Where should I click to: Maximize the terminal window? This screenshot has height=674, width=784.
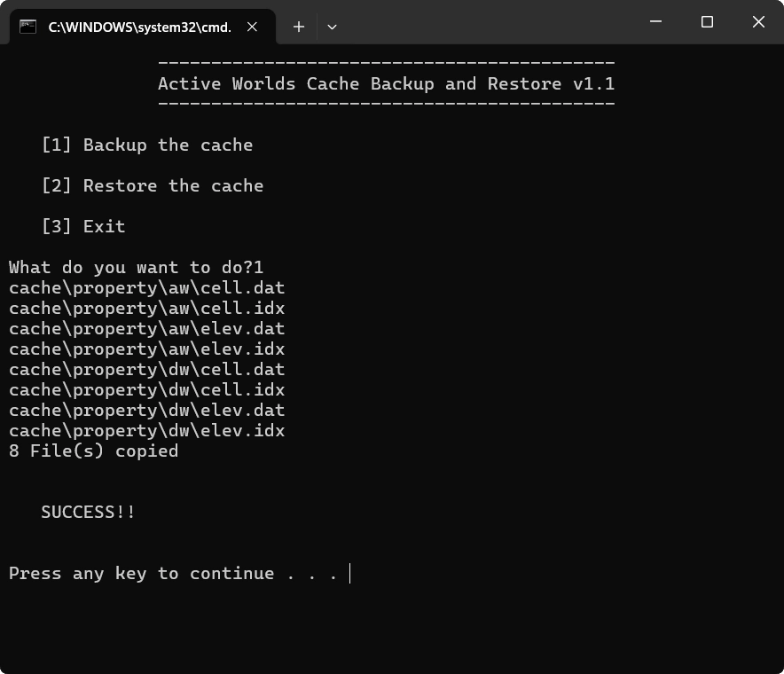(707, 22)
